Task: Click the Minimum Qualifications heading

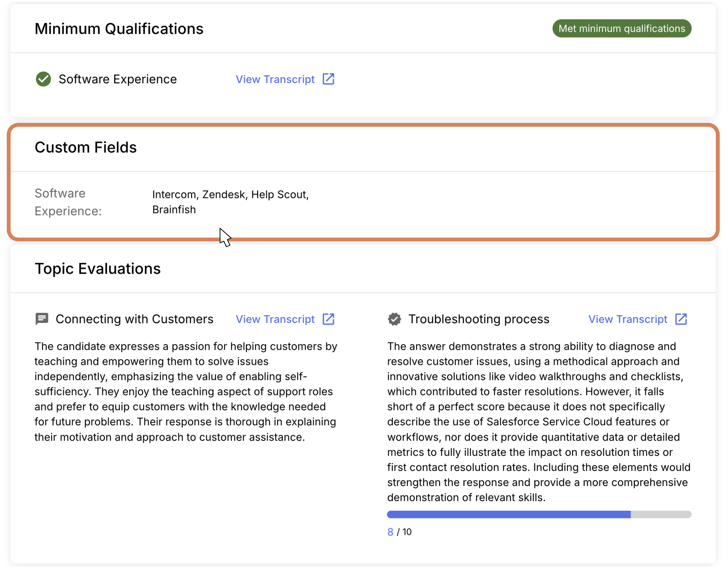Action: coord(119,29)
